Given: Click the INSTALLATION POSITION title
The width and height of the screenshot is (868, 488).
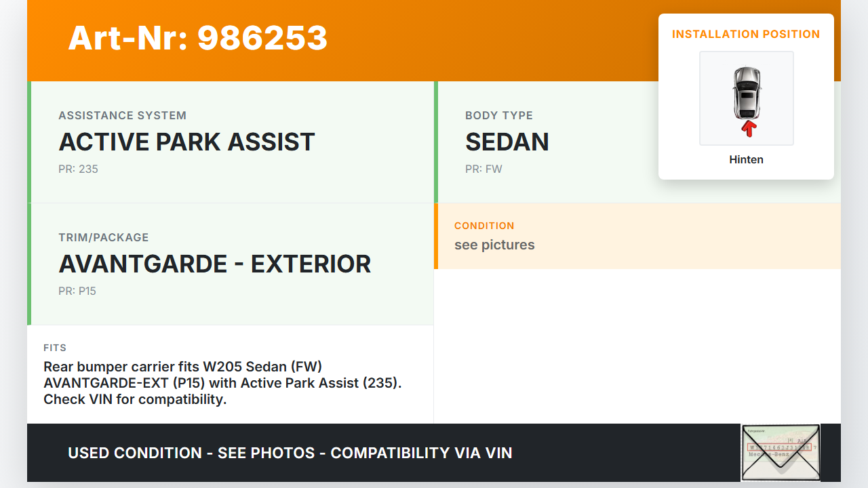Looking at the screenshot, I should 746,34.
